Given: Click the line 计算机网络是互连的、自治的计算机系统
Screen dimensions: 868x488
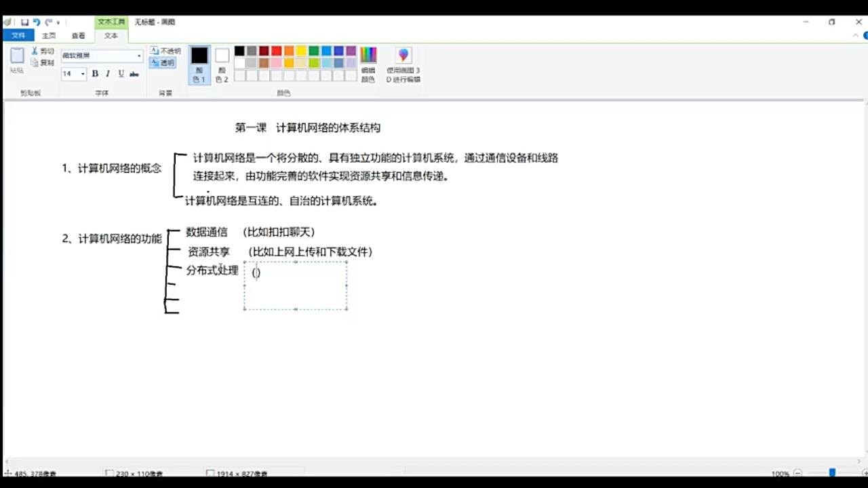Looking at the screenshot, I should (281, 201).
